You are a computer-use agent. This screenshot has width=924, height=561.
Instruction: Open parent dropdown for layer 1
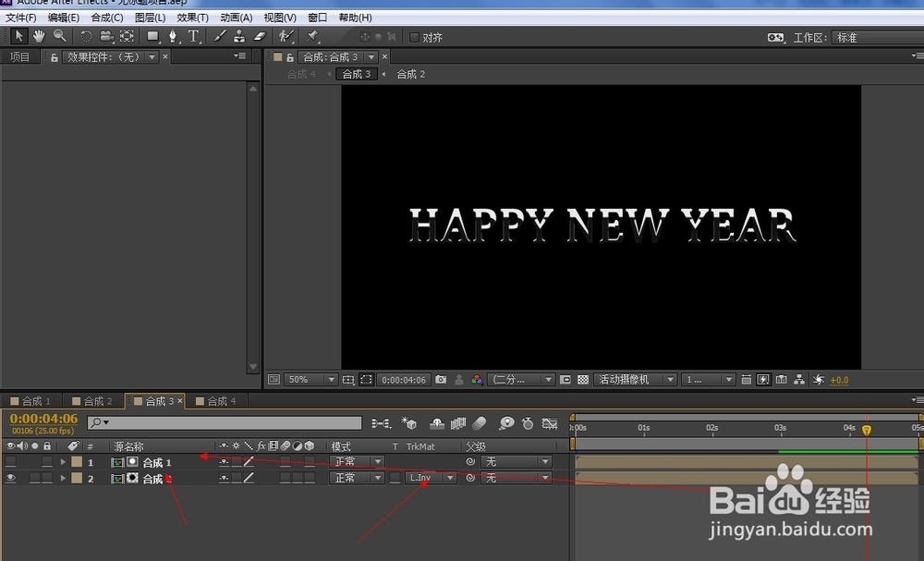517,462
